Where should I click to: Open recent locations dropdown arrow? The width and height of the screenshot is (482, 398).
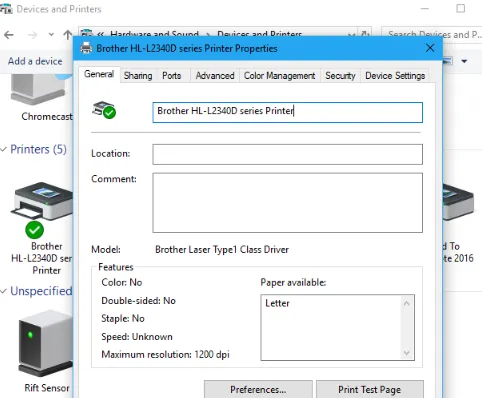(x=51, y=34)
